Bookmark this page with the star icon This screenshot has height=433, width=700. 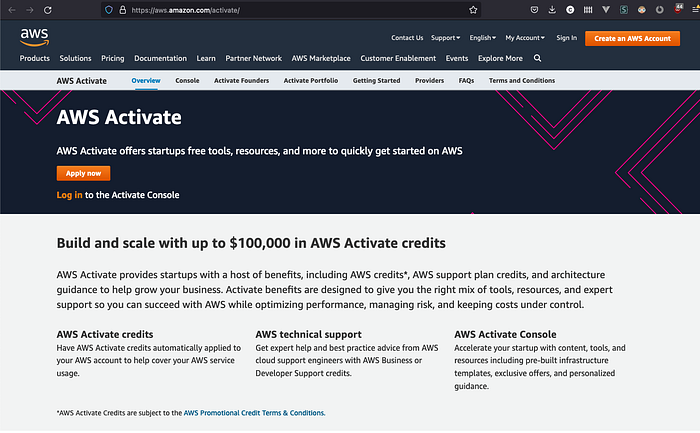point(473,10)
